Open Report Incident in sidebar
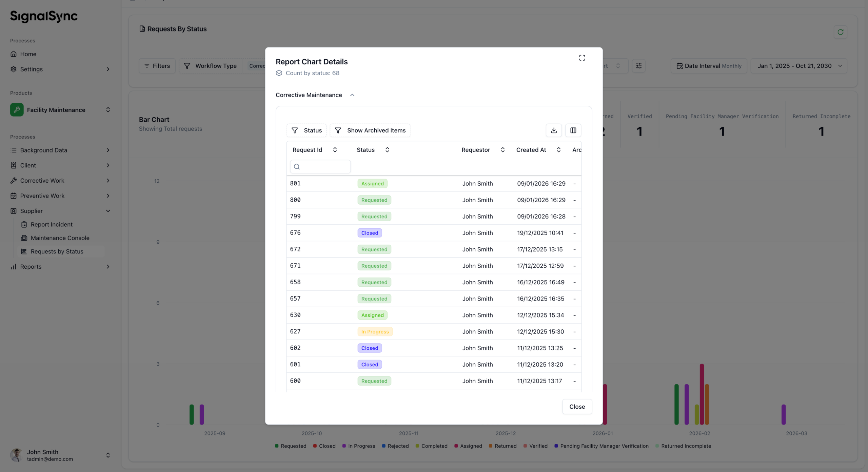 coord(52,224)
